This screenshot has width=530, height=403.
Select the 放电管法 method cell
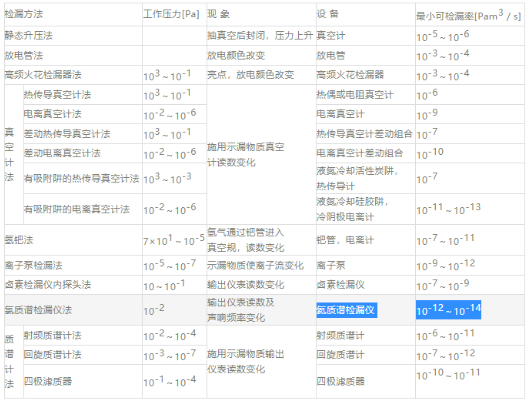click(24, 55)
